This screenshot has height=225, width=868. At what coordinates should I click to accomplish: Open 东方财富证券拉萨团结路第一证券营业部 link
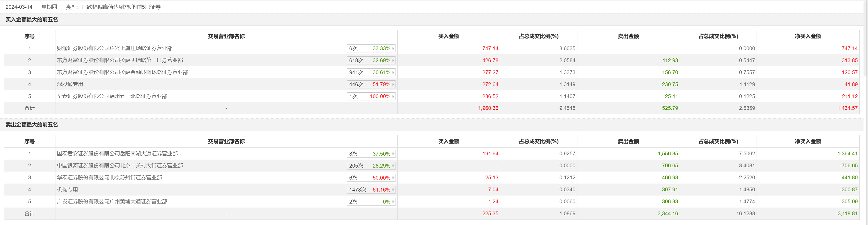(x=120, y=60)
